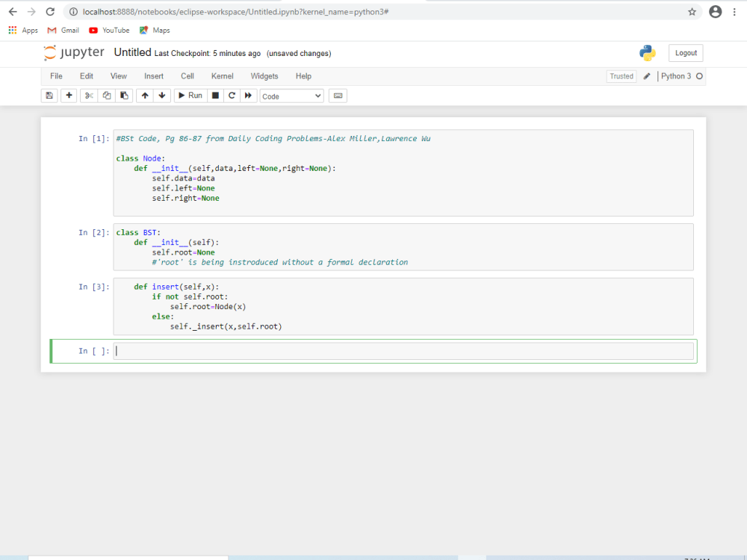Reload the page with refresh icon
Viewport: 747px width, 560px height.
point(50,12)
